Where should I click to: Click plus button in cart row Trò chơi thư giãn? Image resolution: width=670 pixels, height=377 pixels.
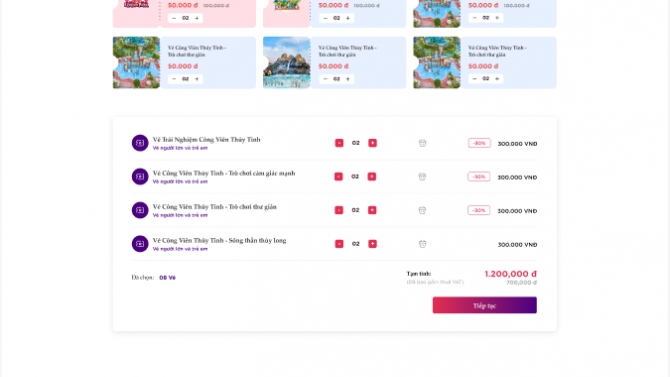point(372,210)
